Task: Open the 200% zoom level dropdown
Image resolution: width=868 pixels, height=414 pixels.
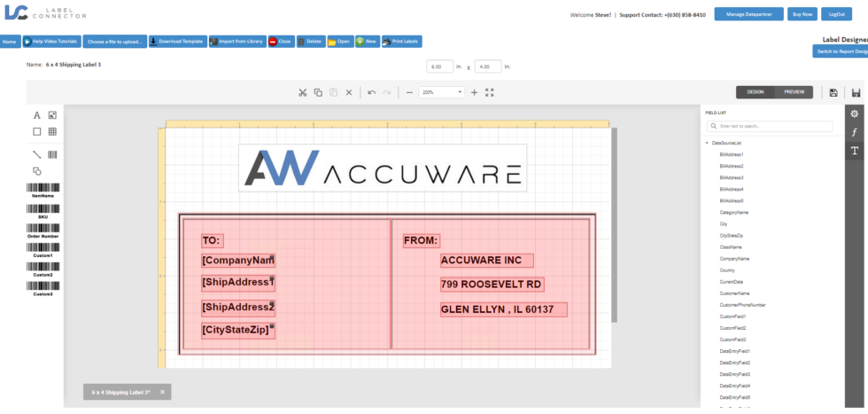Action: [442, 92]
